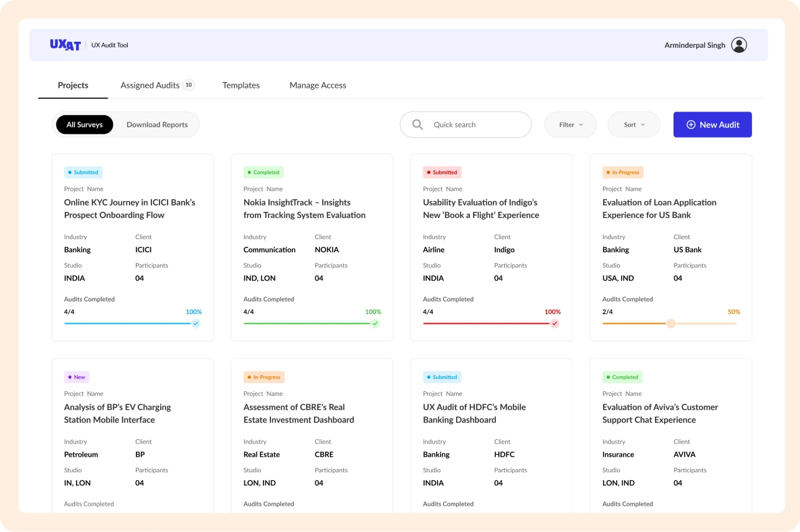Viewport: 800px width, 532px height.
Task: Open the Sort dropdown
Action: [634, 125]
